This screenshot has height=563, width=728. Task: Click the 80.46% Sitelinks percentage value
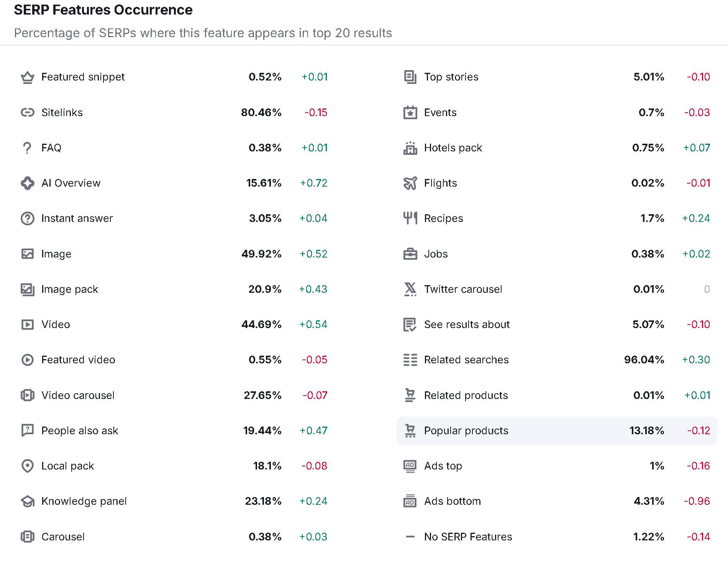click(x=261, y=113)
